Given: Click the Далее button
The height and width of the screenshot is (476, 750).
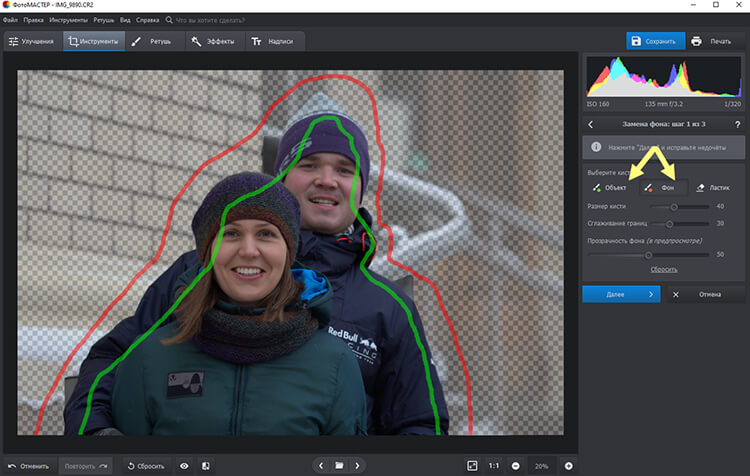Looking at the screenshot, I should pos(621,295).
